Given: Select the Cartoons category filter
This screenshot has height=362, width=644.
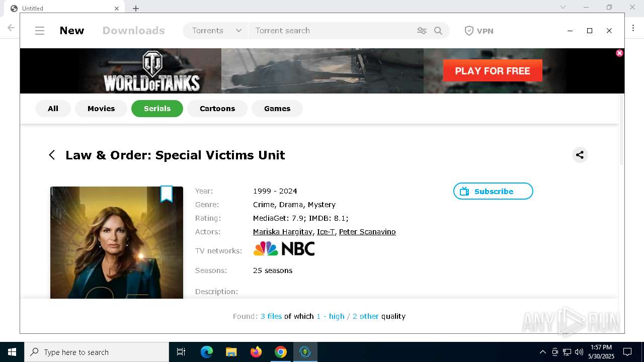Looking at the screenshot, I should (x=217, y=109).
